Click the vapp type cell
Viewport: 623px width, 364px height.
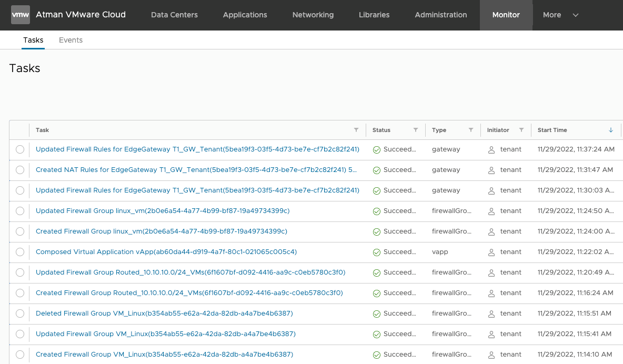(440, 252)
